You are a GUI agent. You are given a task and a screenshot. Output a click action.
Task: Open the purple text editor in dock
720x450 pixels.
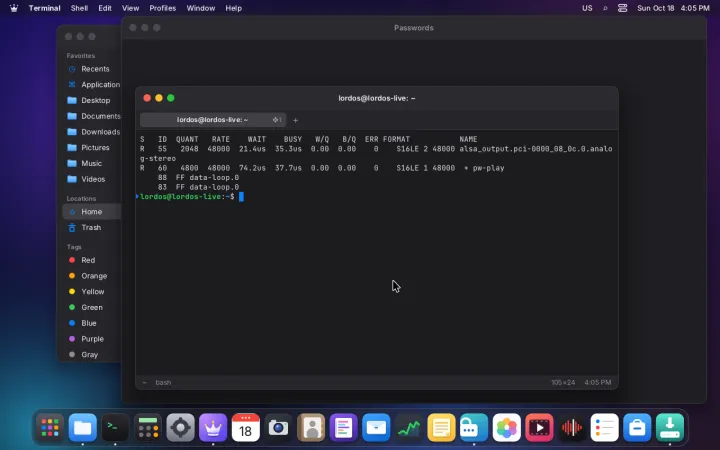click(343, 428)
